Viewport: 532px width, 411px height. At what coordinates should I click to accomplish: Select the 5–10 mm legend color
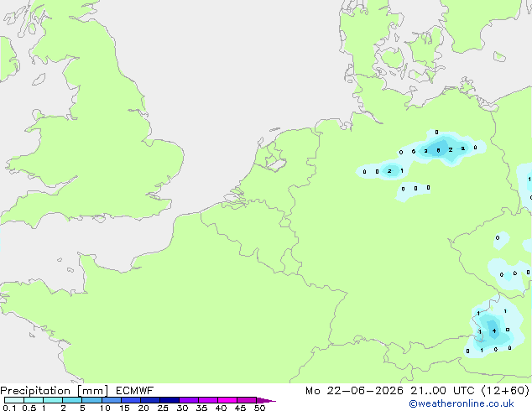pos(91,400)
